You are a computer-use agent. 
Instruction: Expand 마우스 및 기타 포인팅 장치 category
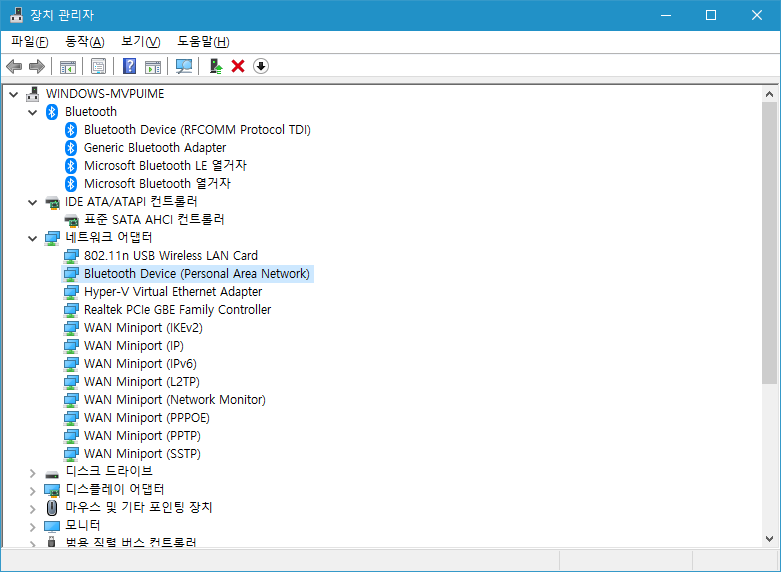(32, 509)
